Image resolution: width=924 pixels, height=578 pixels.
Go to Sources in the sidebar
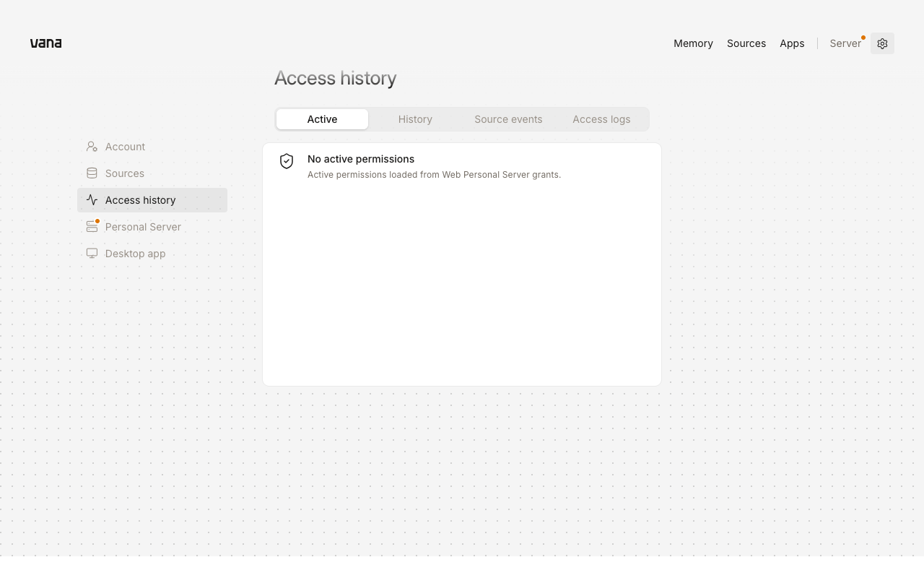point(152,173)
